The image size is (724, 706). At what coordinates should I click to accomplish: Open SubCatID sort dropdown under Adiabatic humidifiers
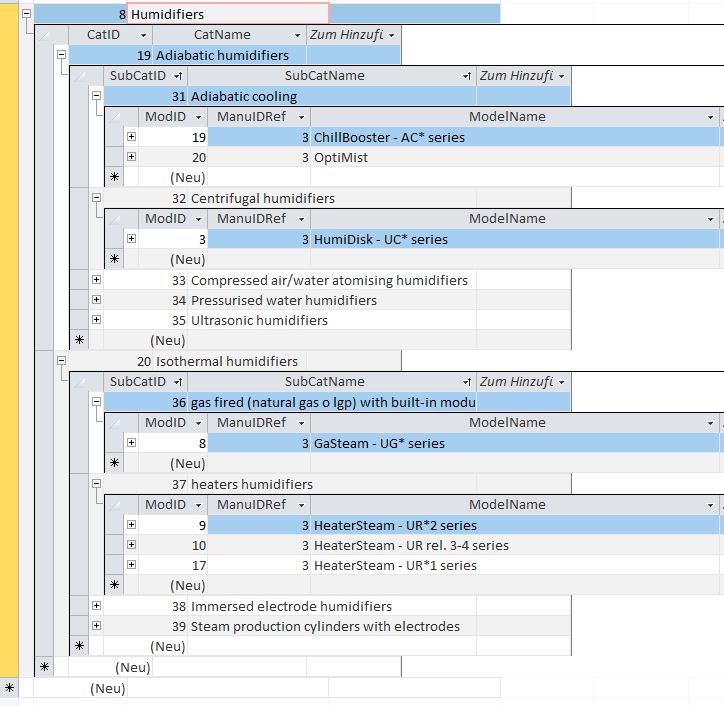[178, 76]
